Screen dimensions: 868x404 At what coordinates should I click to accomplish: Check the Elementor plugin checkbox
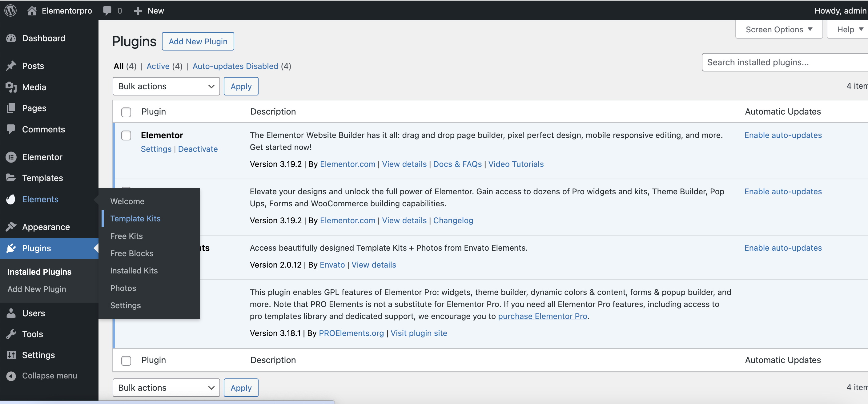[126, 135]
